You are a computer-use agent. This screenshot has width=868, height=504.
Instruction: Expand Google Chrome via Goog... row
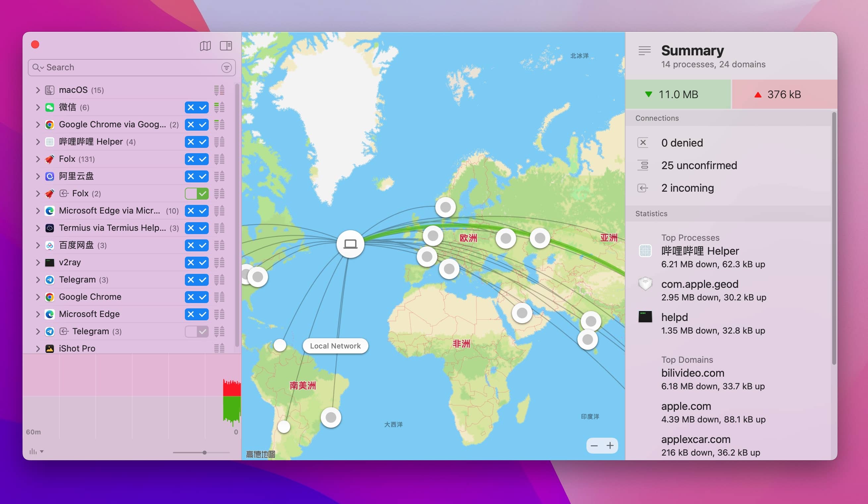(38, 125)
